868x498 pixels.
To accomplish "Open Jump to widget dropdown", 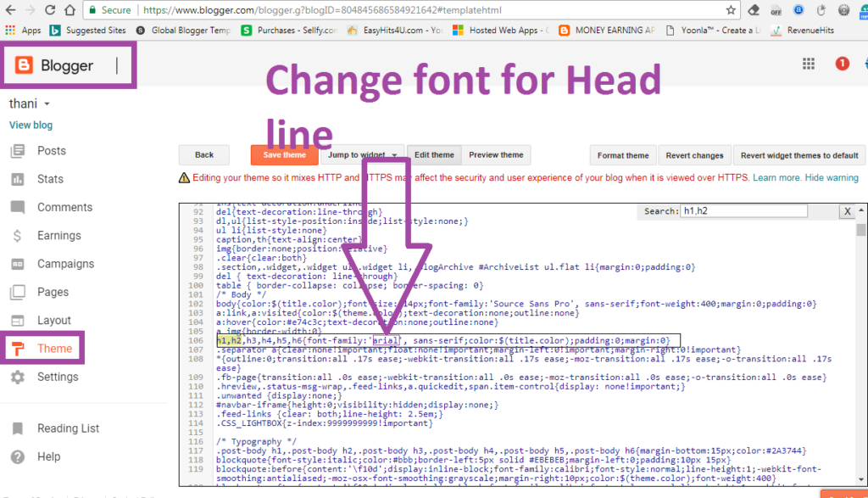I will 362,155.
